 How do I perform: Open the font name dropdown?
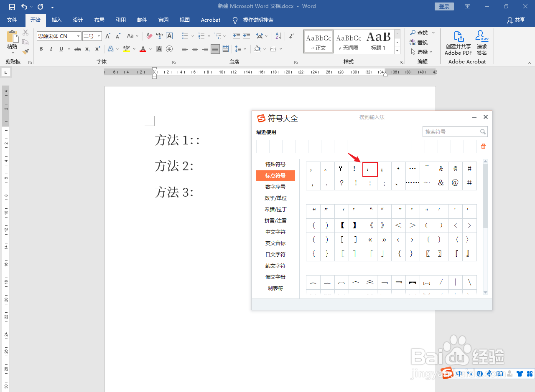pos(79,36)
